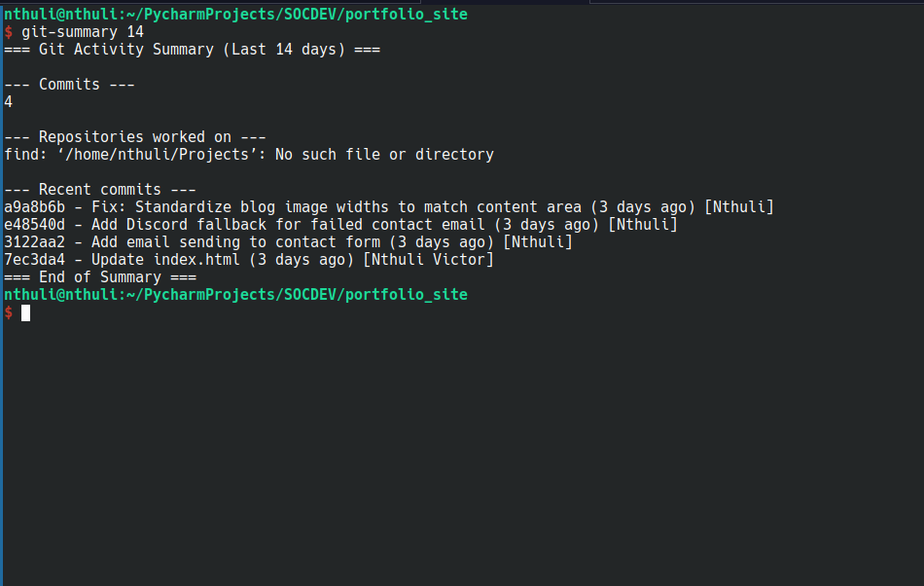Screen dimensions: 924x586
Task: Click the git-summary 14 command text
Action: [83, 32]
